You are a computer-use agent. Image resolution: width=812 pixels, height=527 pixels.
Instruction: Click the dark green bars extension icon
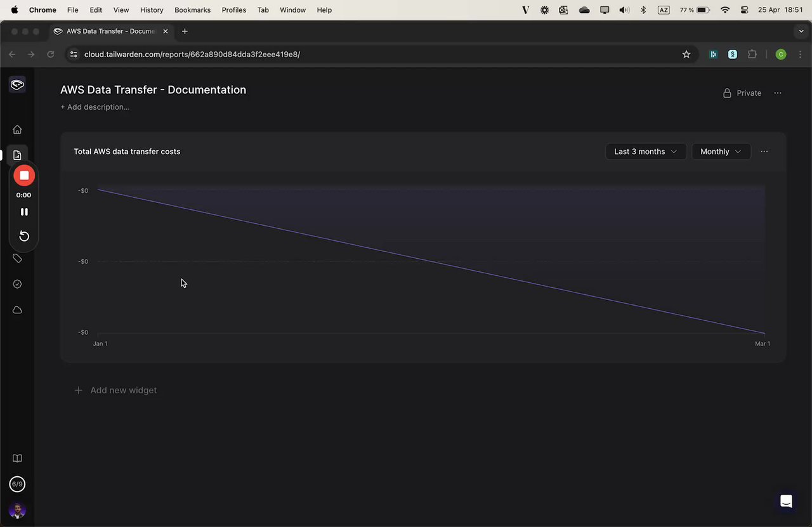pos(713,55)
